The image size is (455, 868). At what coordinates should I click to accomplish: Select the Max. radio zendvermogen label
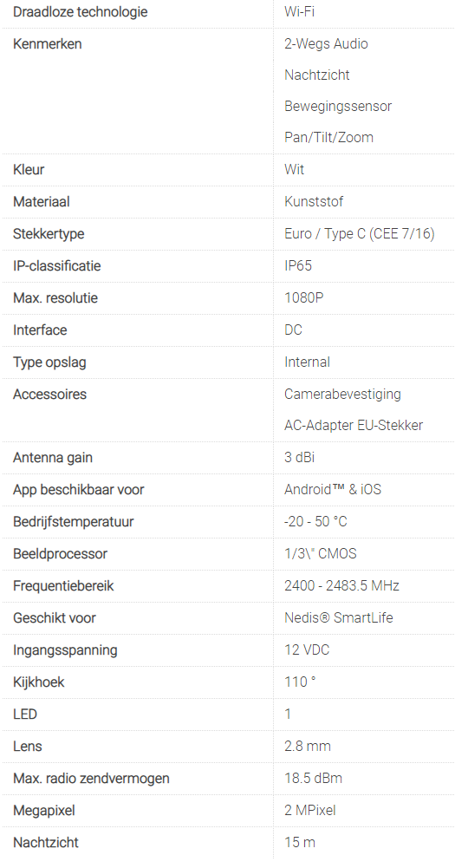coord(91,779)
